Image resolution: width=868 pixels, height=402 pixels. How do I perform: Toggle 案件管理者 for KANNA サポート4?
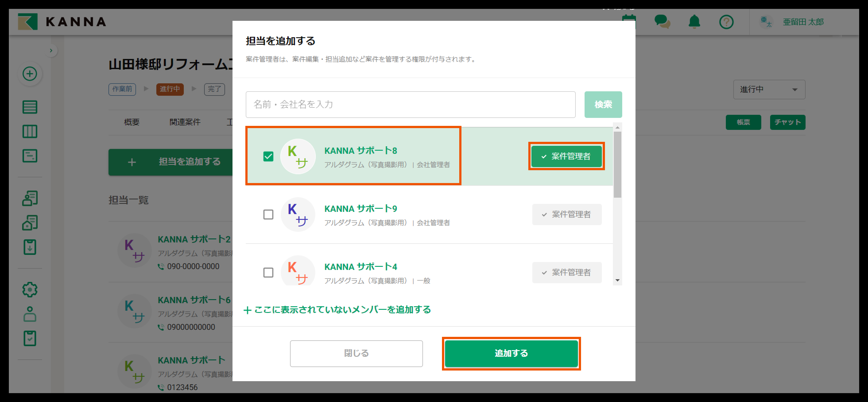(567, 272)
